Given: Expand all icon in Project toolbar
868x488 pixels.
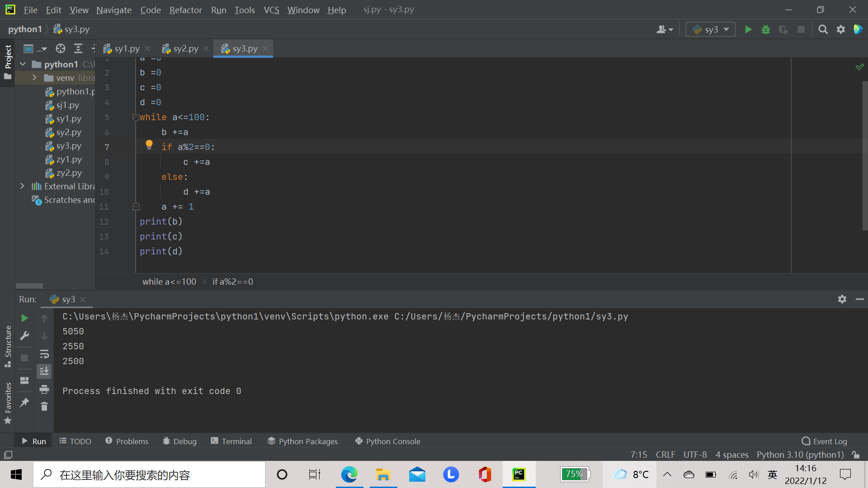Looking at the screenshot, I should click(78, 48).
